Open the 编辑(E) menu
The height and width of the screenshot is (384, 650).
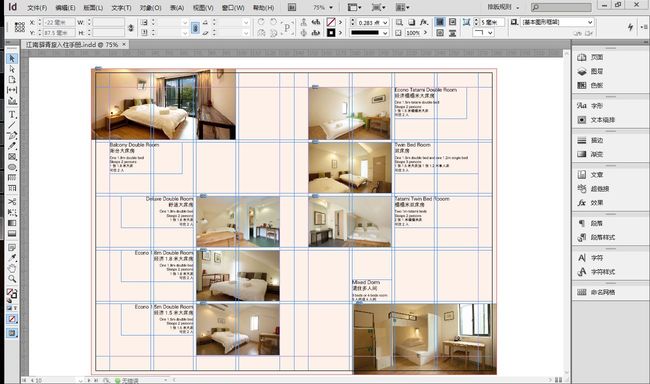click(x=65, y=8)
